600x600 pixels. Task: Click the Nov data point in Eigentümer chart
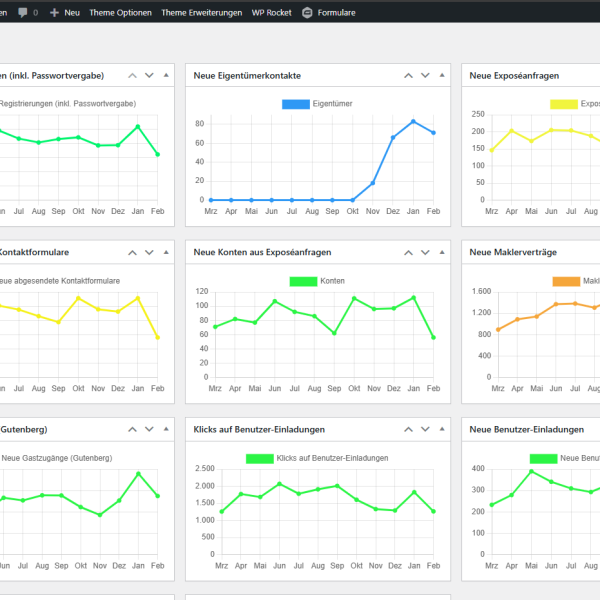click(373, 183)
